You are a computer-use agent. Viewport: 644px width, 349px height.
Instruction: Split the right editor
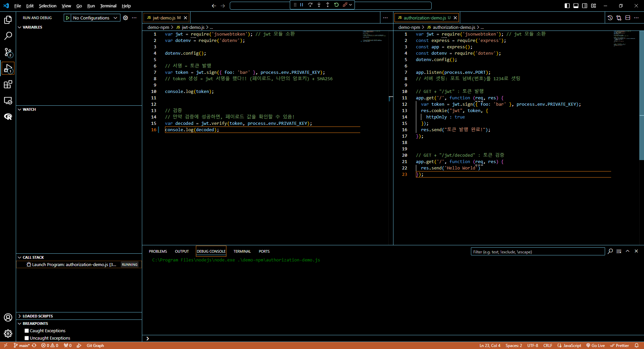click(628, 18)
